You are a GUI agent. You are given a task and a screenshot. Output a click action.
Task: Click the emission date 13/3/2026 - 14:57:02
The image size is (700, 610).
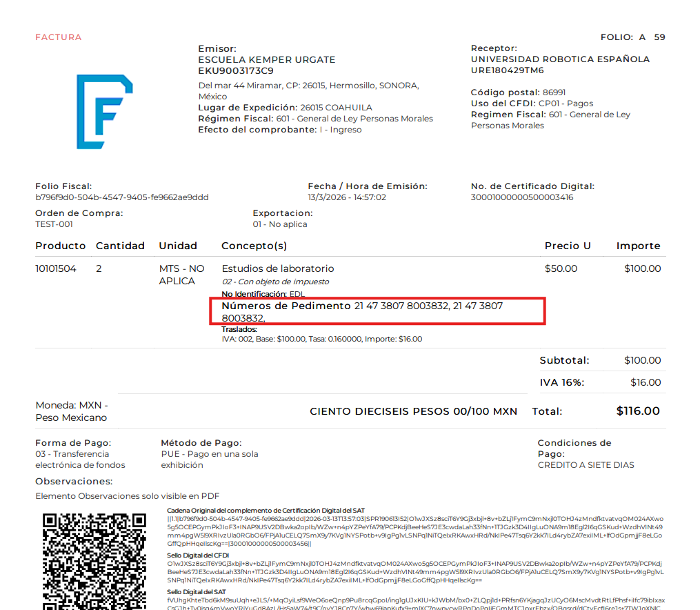pos(347,197)
